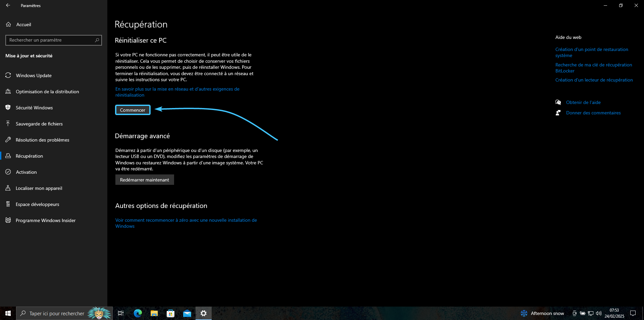Viewport: 644px width, 320px height.
Task: Open Résolution des problèmes page
Action: [54, 140]
